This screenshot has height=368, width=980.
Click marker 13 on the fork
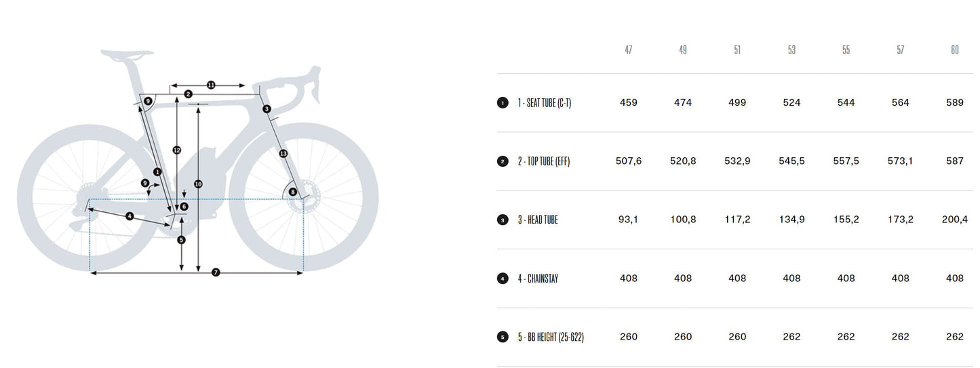(283, 154)
